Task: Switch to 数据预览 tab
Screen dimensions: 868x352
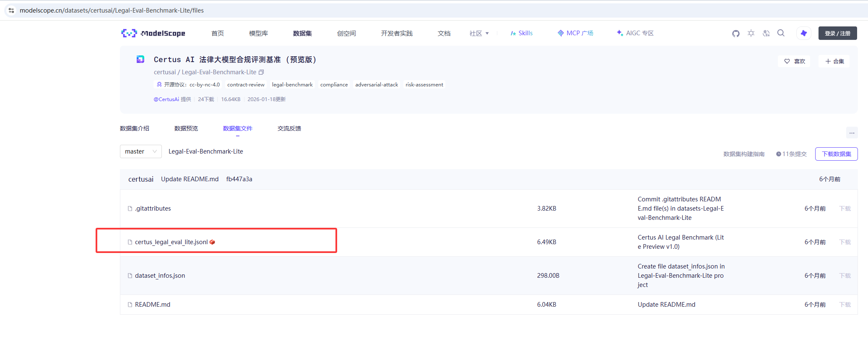Action: (186, 128)
